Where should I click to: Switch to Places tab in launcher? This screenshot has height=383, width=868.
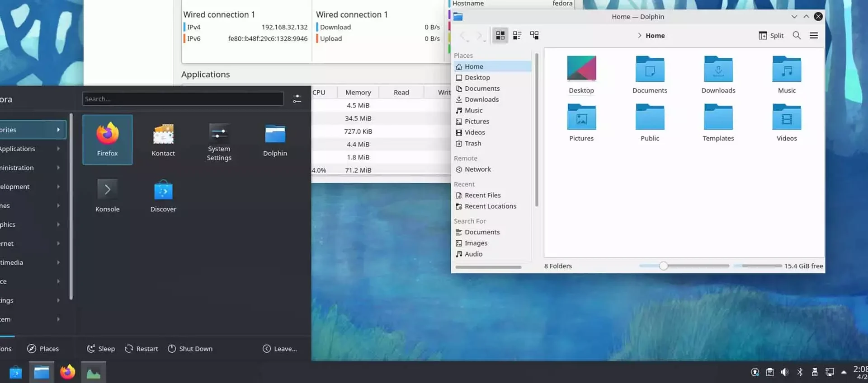(43, 349)
